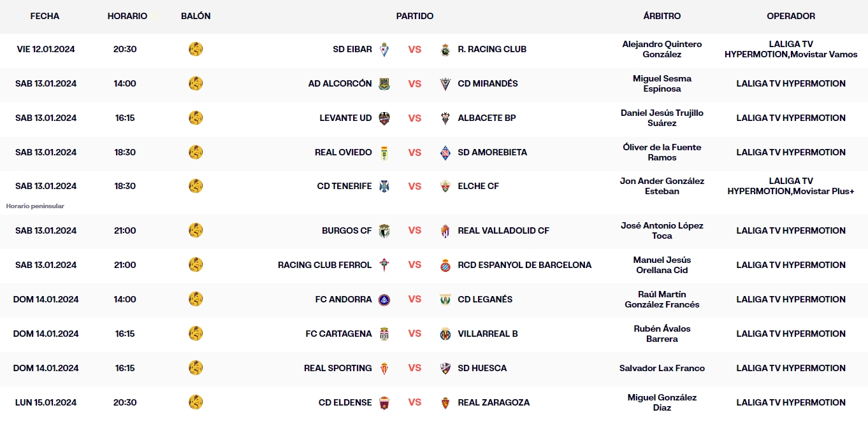Viewport: 868px width, 424px height.
Task: Select the Racing Club Ferrol team name
Action: click(x=324, y=265)
